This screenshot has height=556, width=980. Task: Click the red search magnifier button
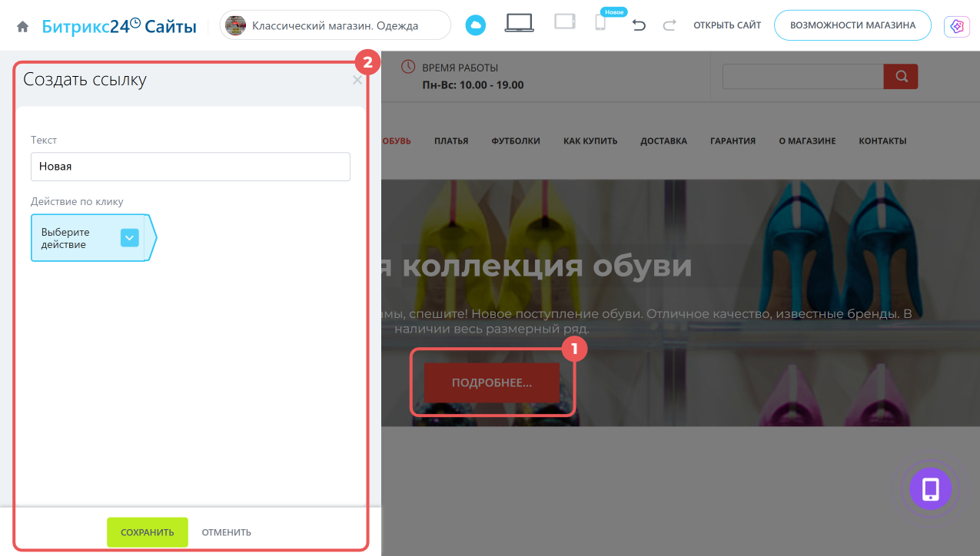click(901, 76)
